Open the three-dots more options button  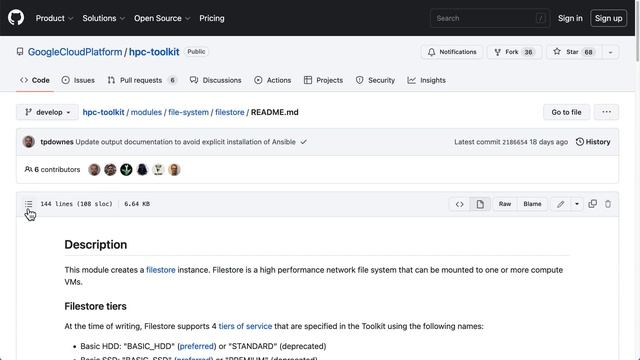(x=607, y=112)
